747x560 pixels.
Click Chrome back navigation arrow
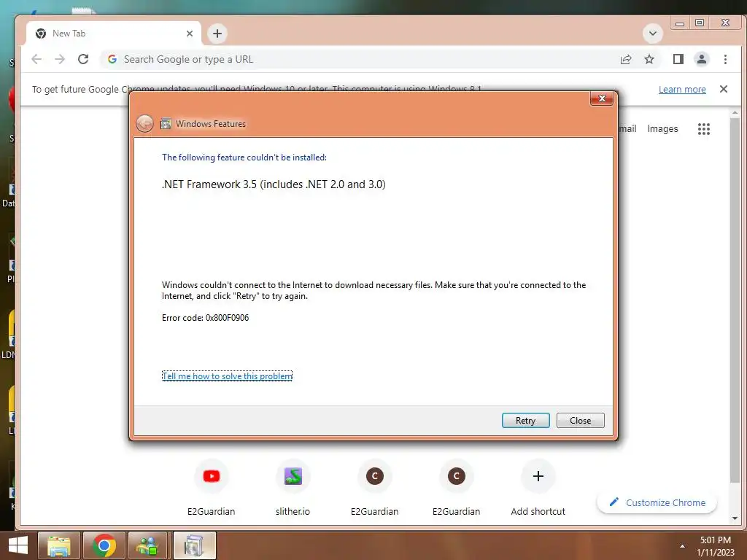click(36, 59)
